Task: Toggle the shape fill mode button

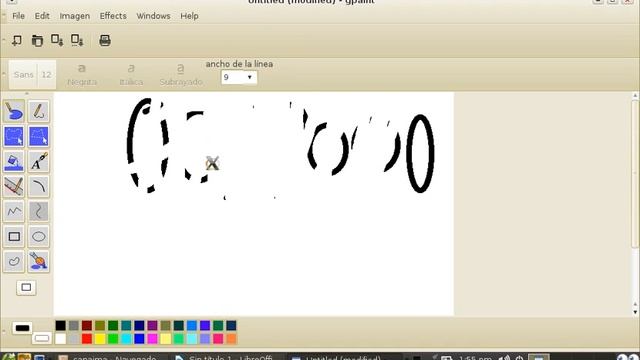Action: click(26, 288)
